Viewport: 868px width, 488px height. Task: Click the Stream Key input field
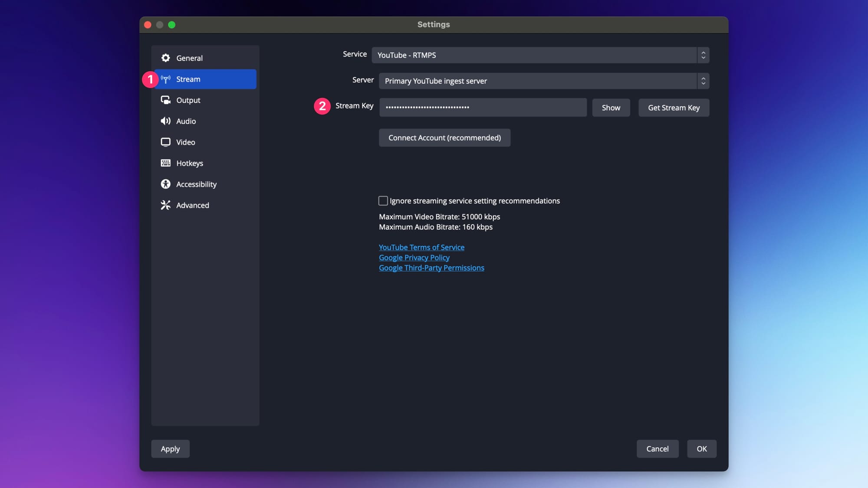click(x=483, y=107)
